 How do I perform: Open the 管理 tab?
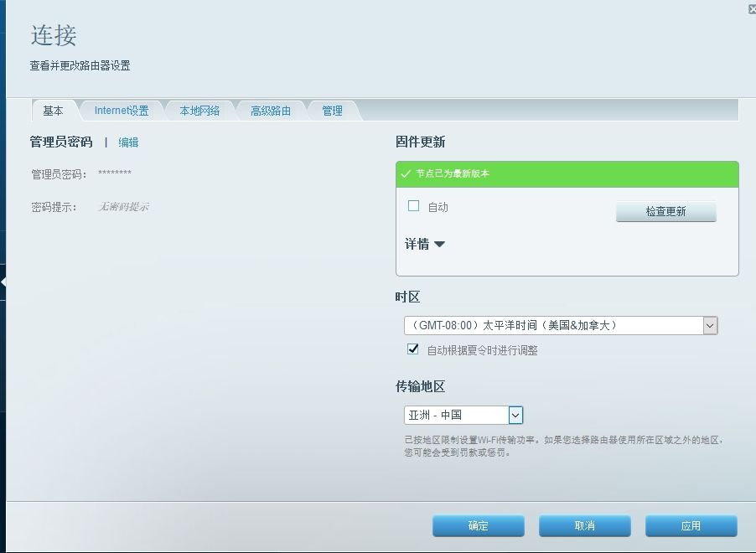click(x=332, y=111)
